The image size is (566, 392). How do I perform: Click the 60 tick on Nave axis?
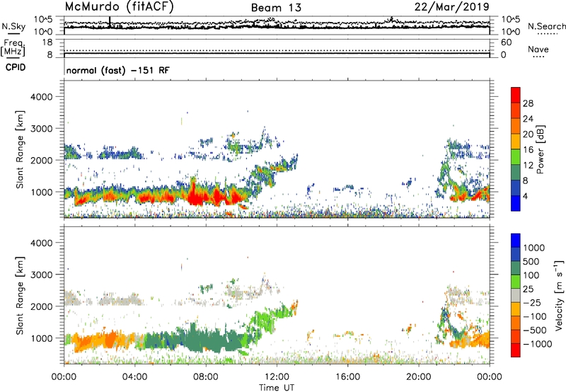click(x=506, y=42)
